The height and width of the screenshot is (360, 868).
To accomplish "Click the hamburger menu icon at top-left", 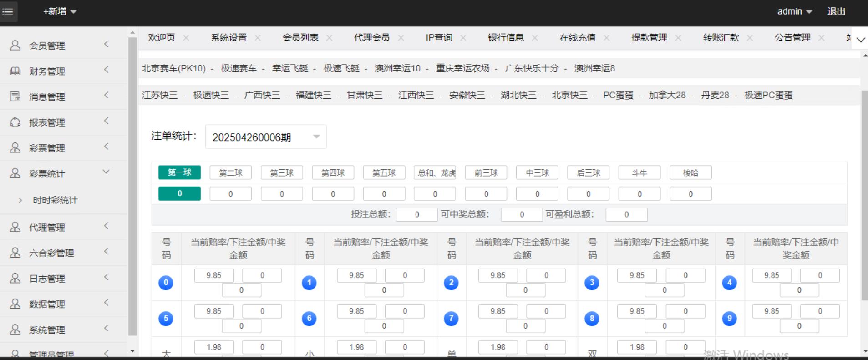I will point(8,11).
